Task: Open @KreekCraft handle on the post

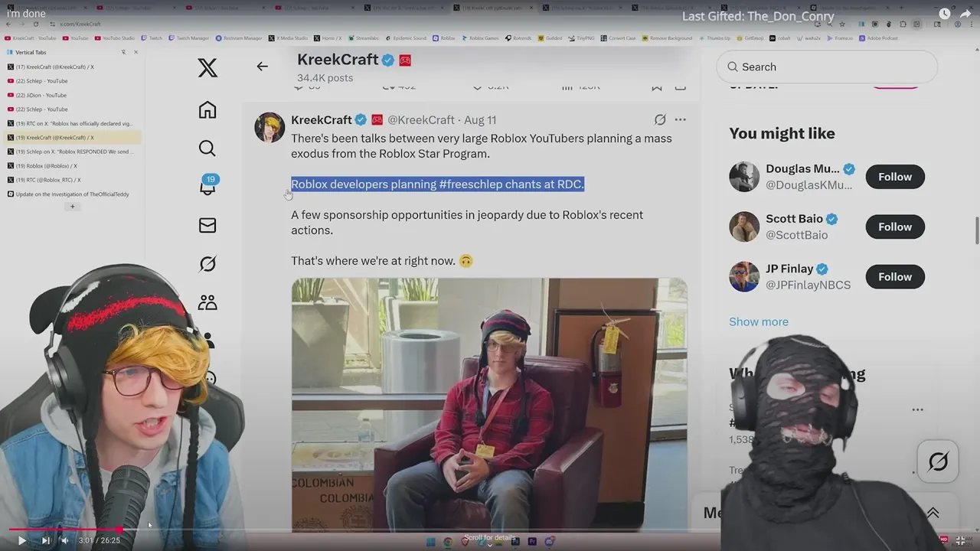Action: 421,120
